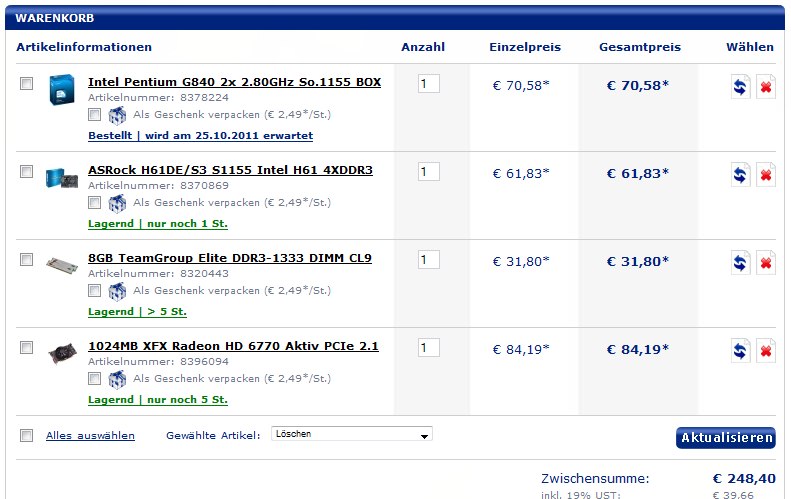
Task: Click 'Artikelnummer: 8370869' text
Action: pos(158,186)
